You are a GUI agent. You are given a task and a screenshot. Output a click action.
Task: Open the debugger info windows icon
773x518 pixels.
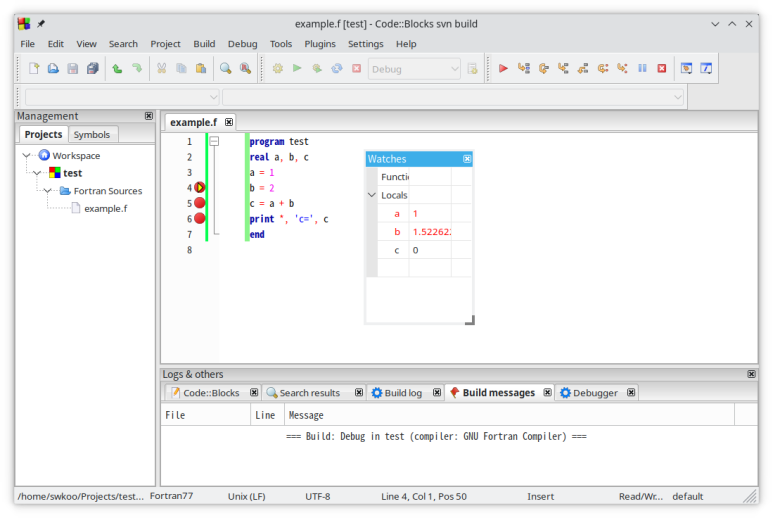pos(706,69)
